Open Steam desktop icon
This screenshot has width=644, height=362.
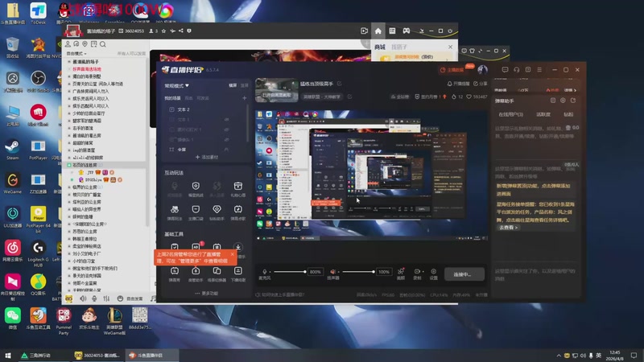point(12,150)
